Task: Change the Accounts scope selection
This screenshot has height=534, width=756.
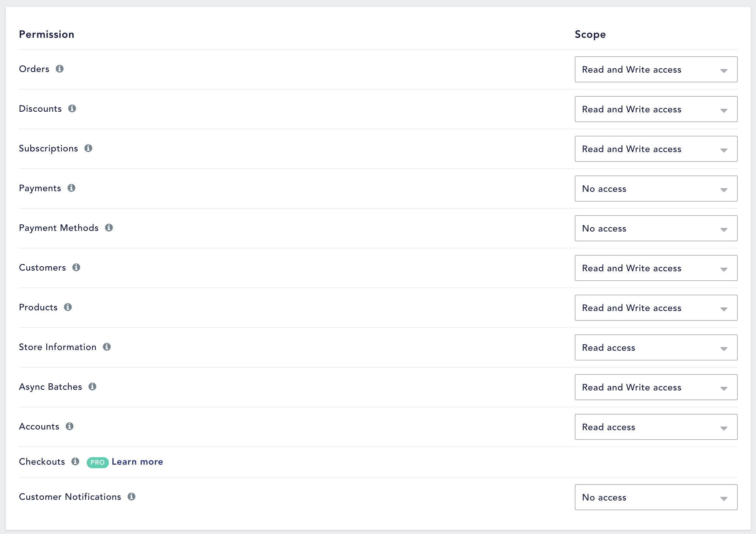Action: click(x=656, y=427)
